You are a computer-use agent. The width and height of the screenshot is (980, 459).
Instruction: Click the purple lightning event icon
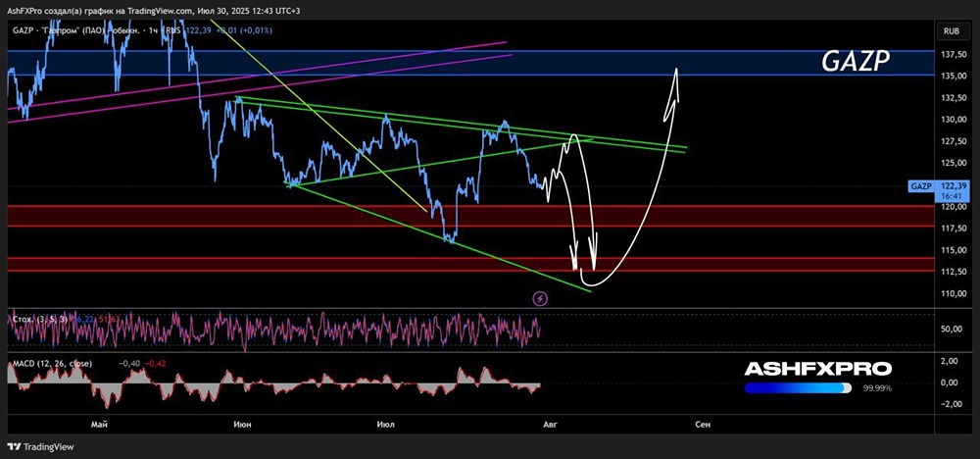pos(541,298)
